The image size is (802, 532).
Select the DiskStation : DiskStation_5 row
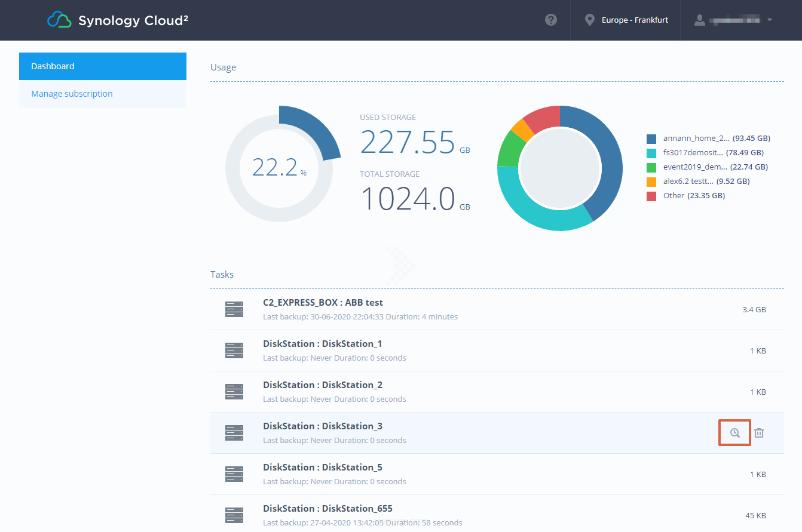coord(323,468)
